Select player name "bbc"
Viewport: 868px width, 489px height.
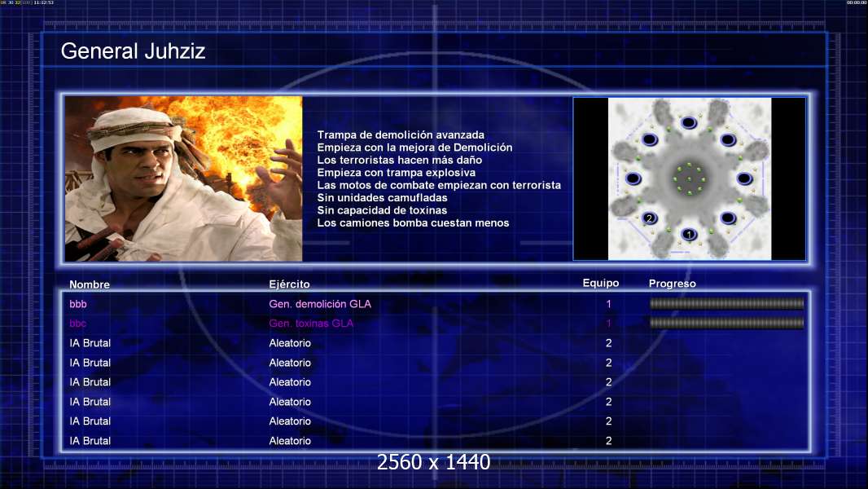pyautogui.click(x=78, y=324)
